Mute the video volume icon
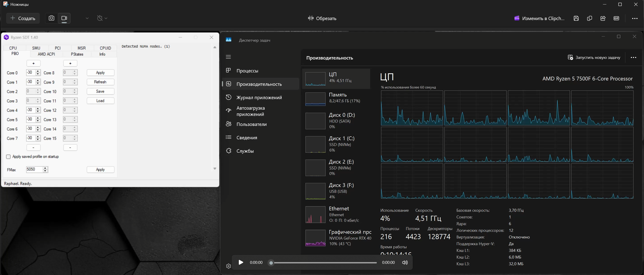This screenshot has width=644, height=275. point(405,263)
